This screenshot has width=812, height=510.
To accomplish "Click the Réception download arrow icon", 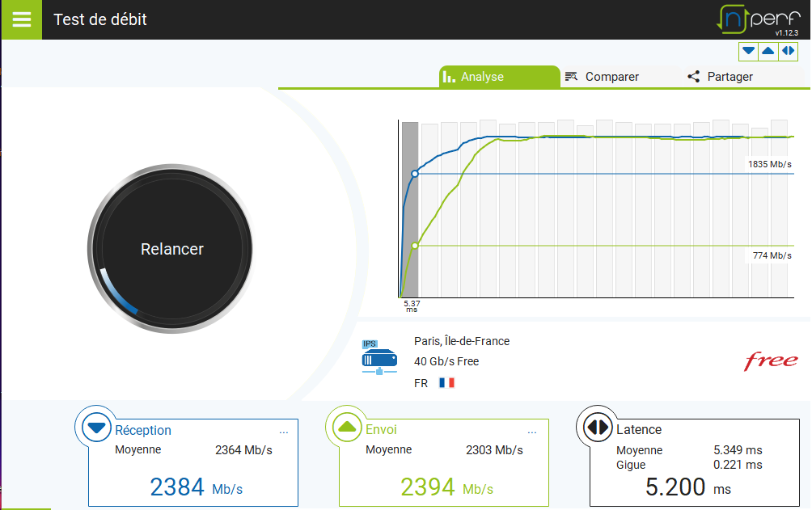I will 96,428.
